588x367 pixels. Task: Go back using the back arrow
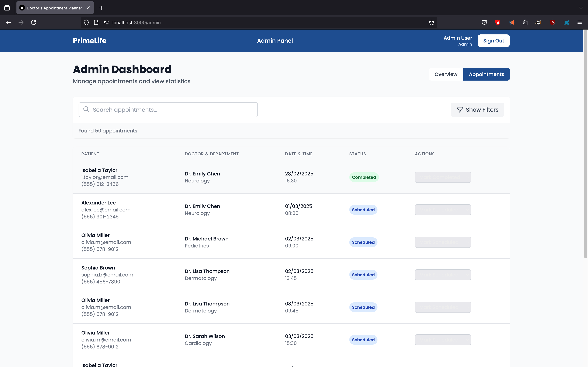pos(9,23)
